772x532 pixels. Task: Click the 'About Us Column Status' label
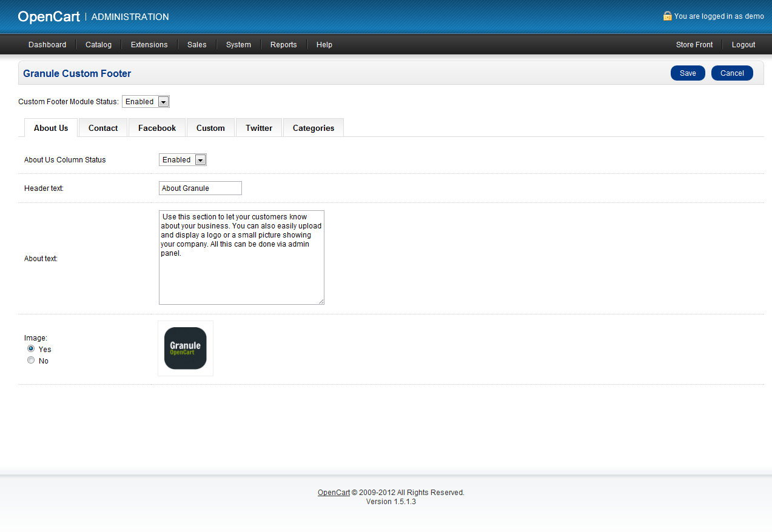coord(65,160)
